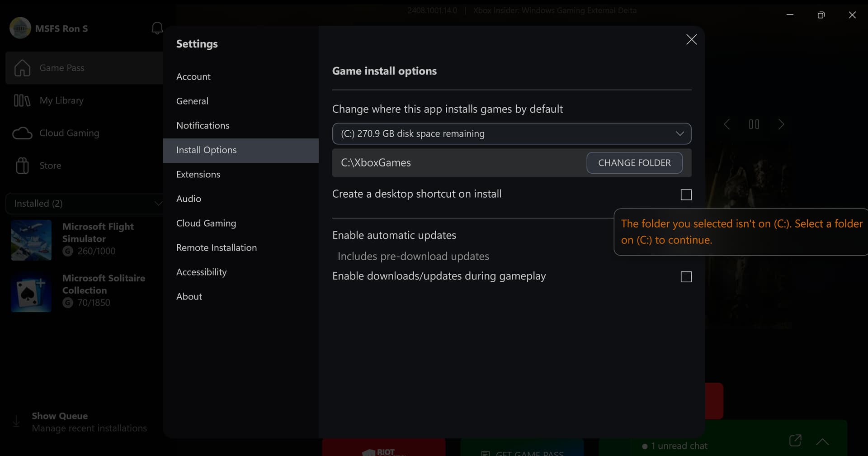
Task: Open the install drive dropdown
Action: (512, 133)
